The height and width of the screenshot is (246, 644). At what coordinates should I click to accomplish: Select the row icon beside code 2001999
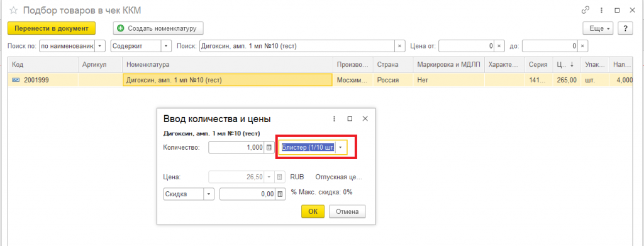[16, 81]
